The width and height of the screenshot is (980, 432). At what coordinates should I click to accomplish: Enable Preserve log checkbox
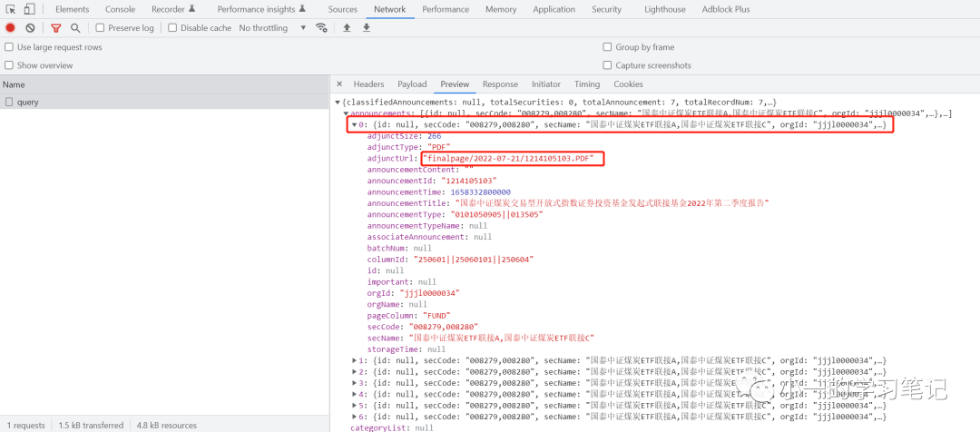click(x=100, y=28)
